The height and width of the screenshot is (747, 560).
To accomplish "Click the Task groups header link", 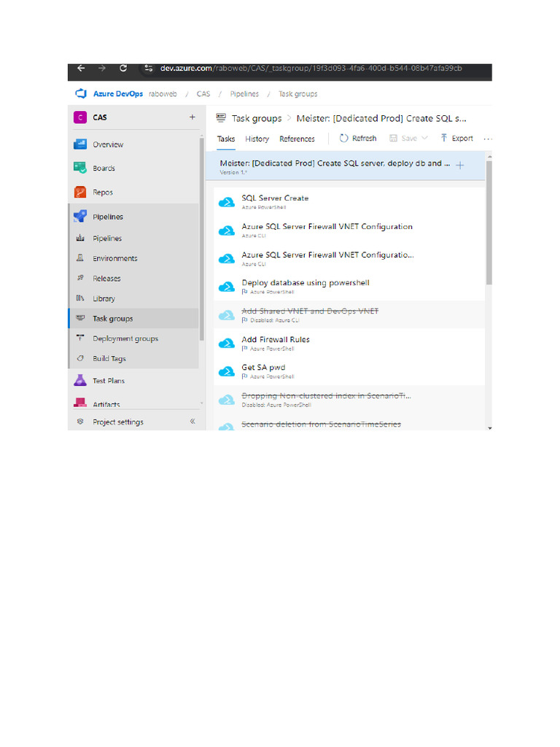I will pyautogui.click(x=257, y=118).
